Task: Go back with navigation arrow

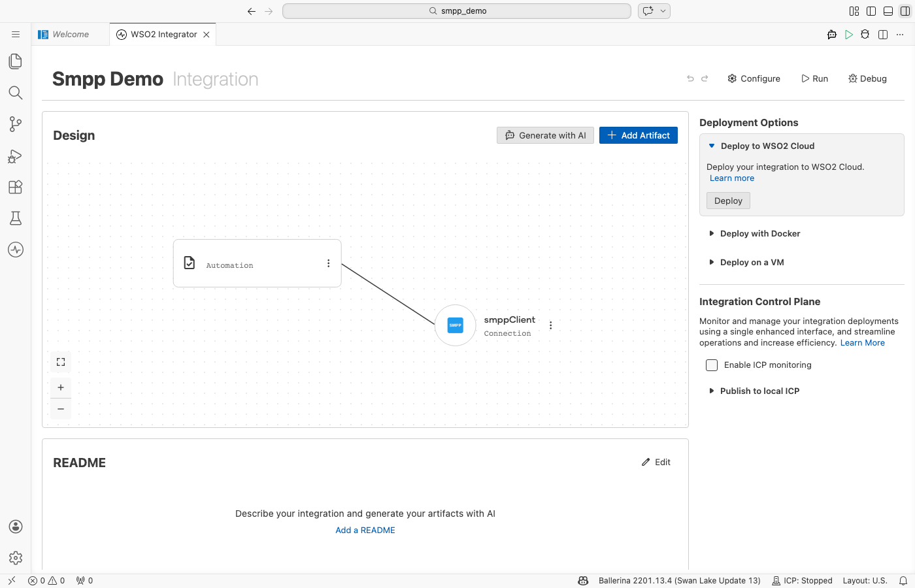Action: (x=252, y=11)
